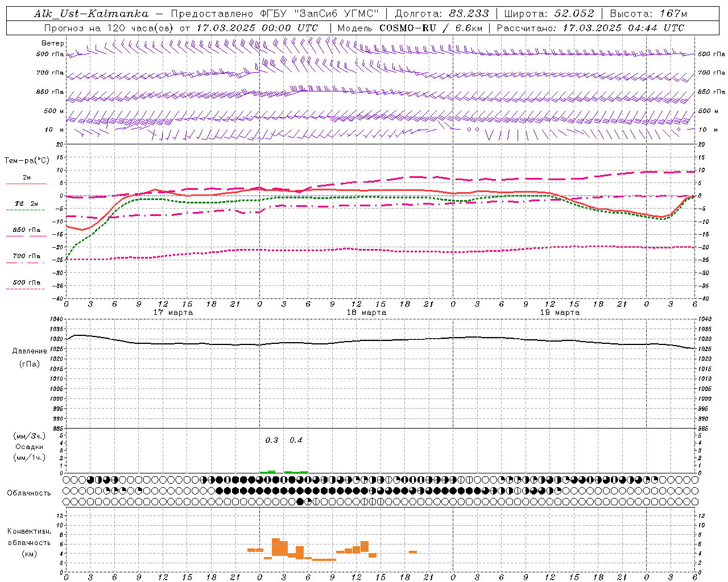This screenshot has height=582, width=728.
Task: Click the '(мм/3ч.)' units label
Action: [30, 436]
